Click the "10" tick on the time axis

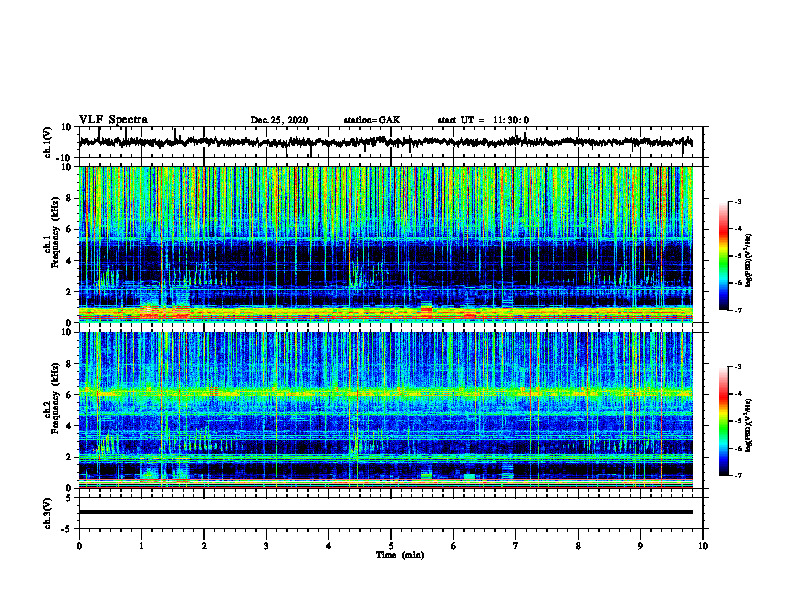[703, 546]
